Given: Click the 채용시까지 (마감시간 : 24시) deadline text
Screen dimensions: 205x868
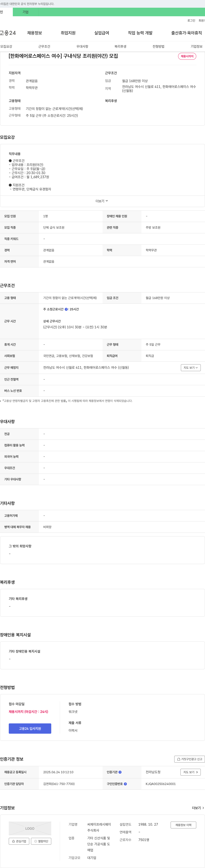Looking at the screenshot, I should click(x=28, y=711).
